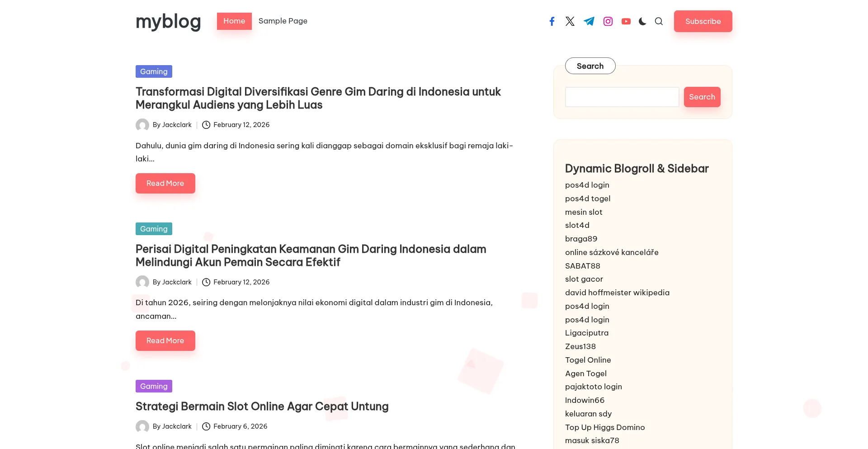Open online sázkové kanceláře sidebar link
This screenshot has height=449, width=868.
tap(612, 252)
